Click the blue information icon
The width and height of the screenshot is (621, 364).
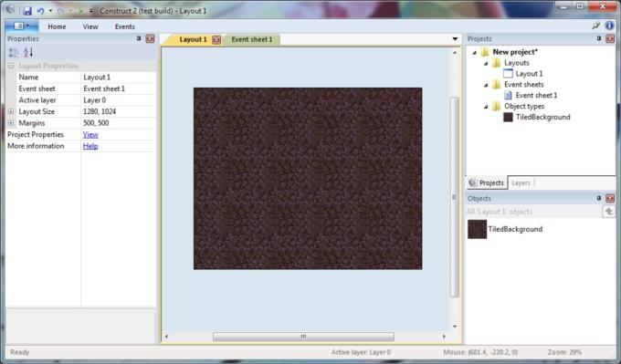click(609, 26)
